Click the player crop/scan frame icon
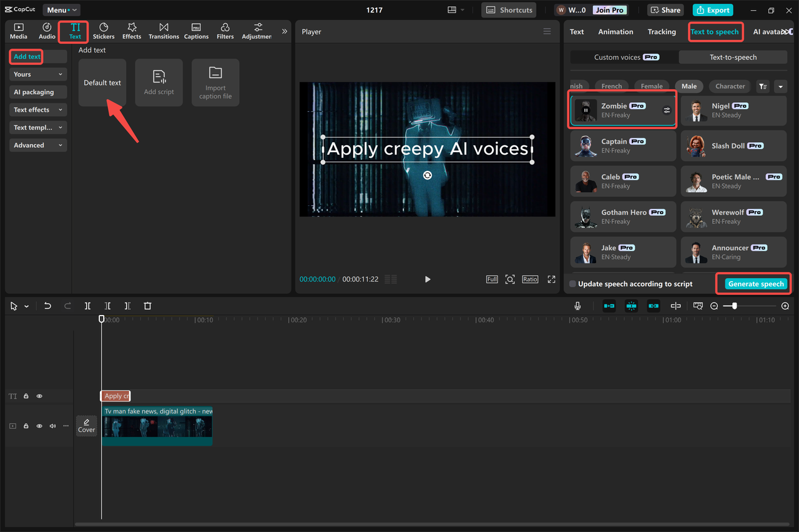The image size is (799, 532). (x=510, y=279)
